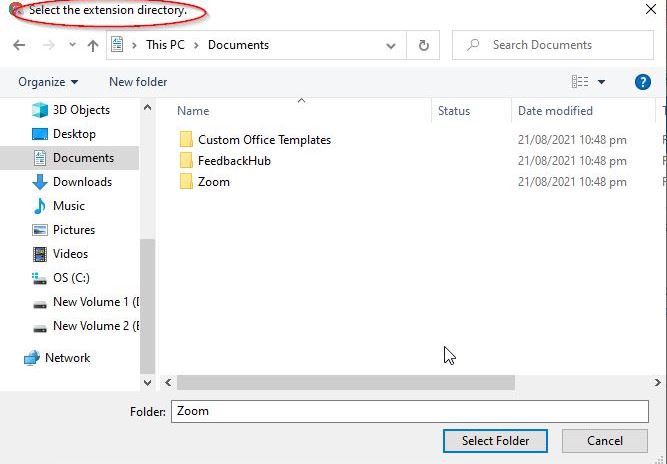Create a New folder
Screen dimensions: 667x464
coord(138,82)
